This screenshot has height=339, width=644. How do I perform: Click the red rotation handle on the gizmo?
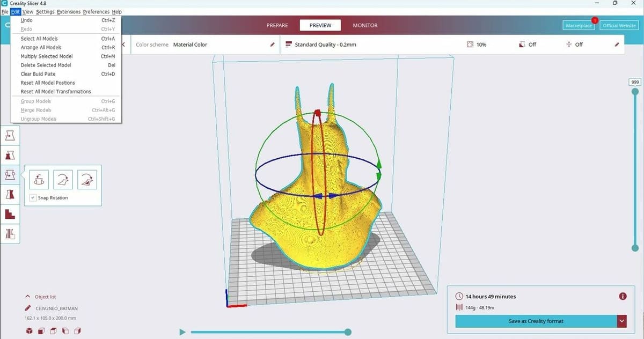point(317,113)
